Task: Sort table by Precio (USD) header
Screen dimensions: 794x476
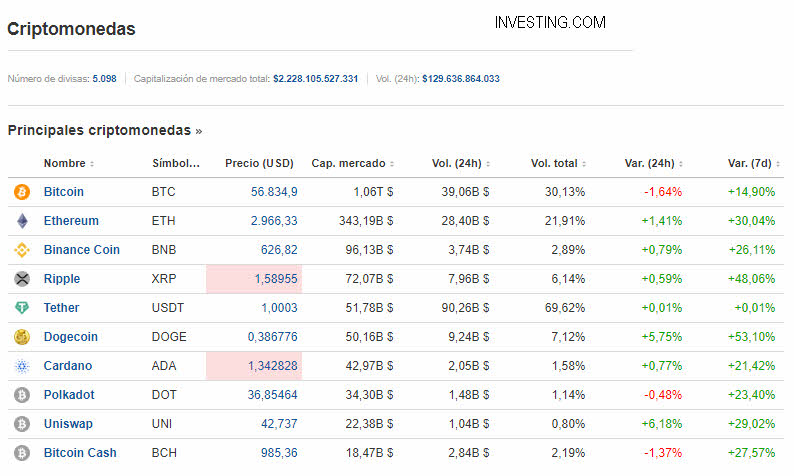Action: (x=260, y=163)
